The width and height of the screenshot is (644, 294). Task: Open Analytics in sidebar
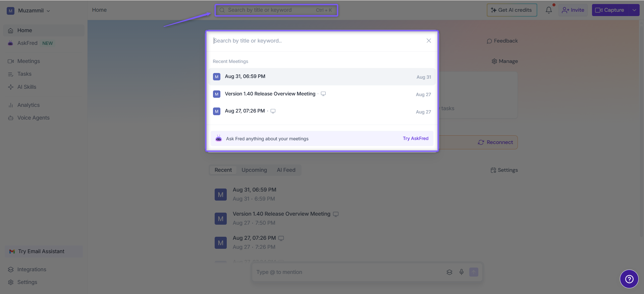(x=44, y=105)
